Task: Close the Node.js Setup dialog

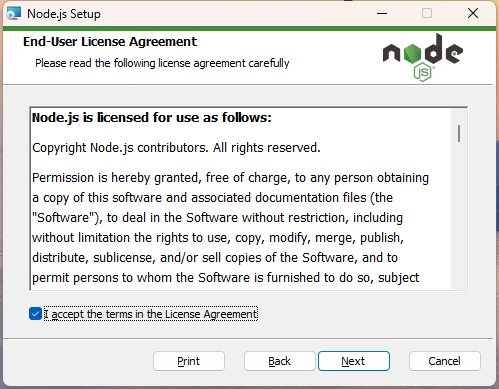Action: [473, 14]
